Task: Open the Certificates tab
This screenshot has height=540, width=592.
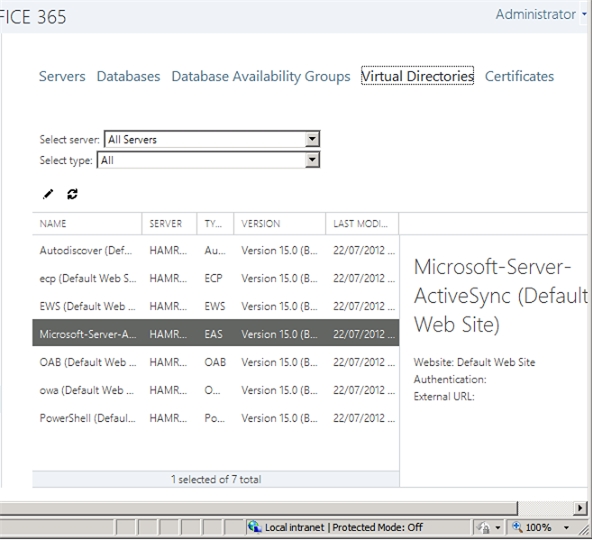Action: pyautogui.click(x=519, y=76)
